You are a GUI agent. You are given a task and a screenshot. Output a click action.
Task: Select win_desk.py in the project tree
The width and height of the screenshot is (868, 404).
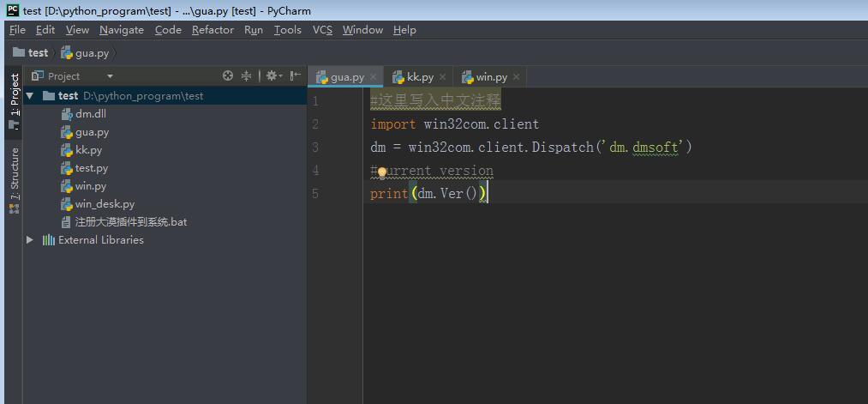click(105, 204)
